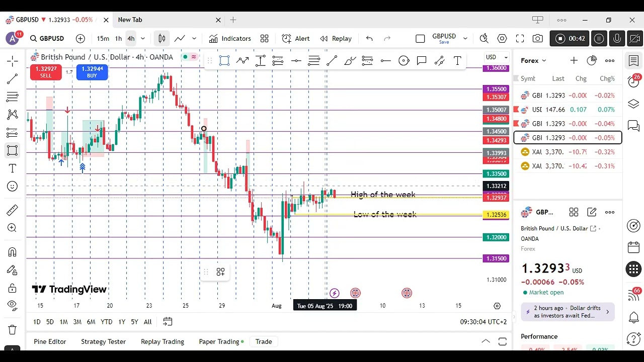The image size is (644, 362).
Task: Create an Alert from the toolbar
Action: coord(296,39)
